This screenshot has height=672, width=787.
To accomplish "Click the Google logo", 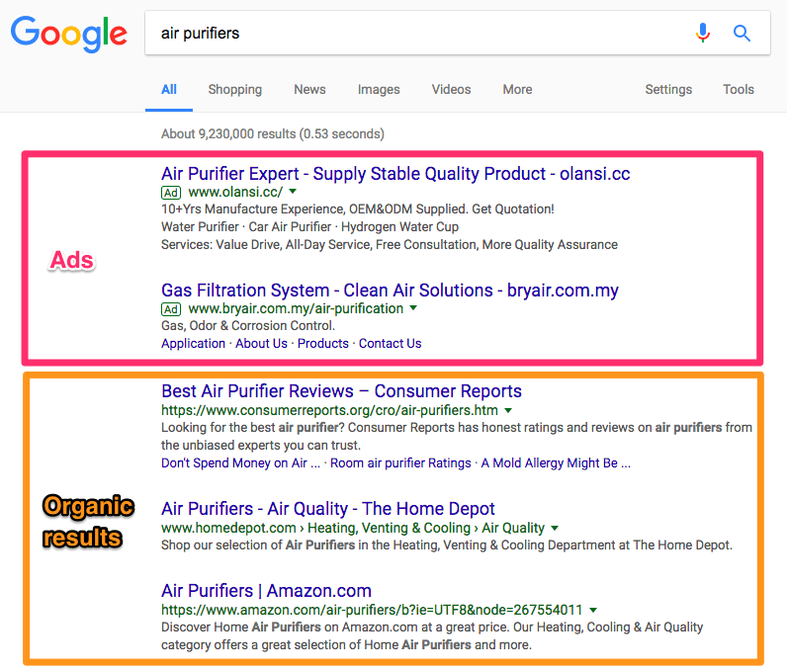I will pyautogui.click(x=69, y=34).
